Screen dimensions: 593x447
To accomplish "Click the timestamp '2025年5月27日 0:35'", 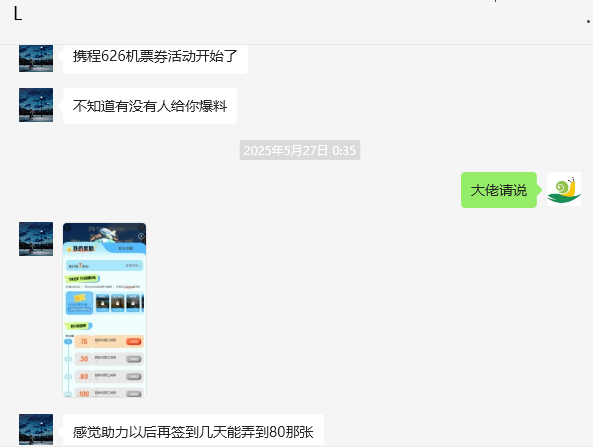I will [x=300, y=150].
